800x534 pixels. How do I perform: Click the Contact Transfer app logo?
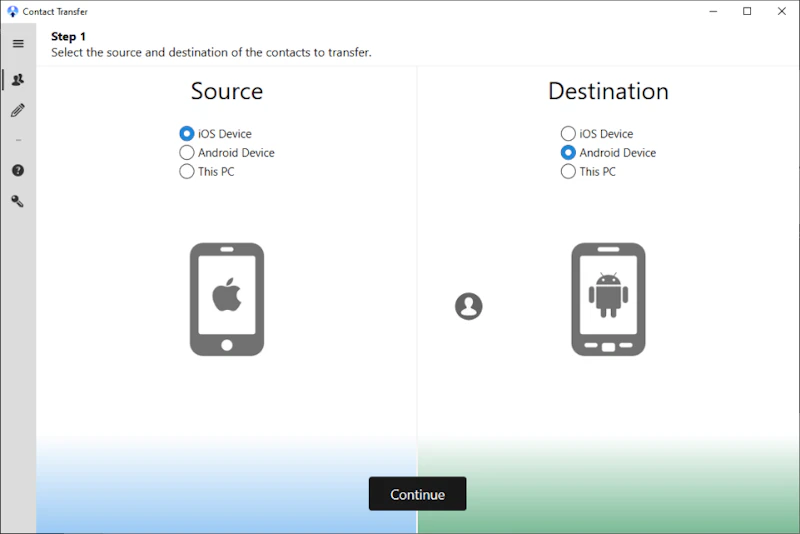pyautogui.click(x=12, y=11)
